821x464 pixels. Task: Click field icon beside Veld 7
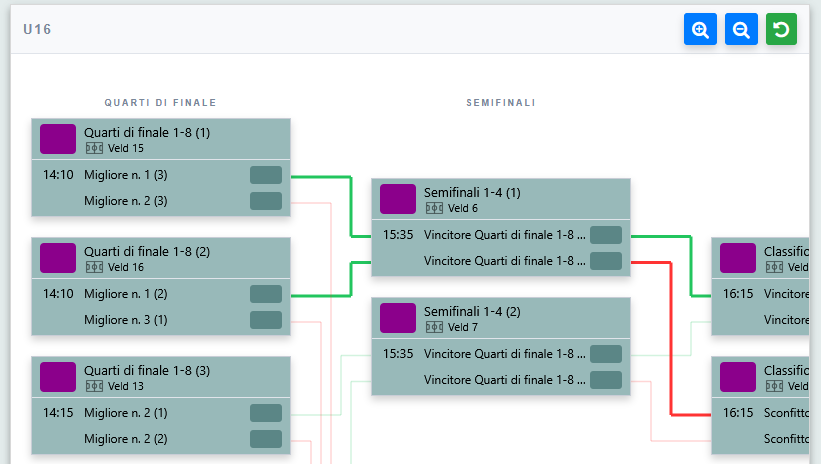click(x=434, y=327)
